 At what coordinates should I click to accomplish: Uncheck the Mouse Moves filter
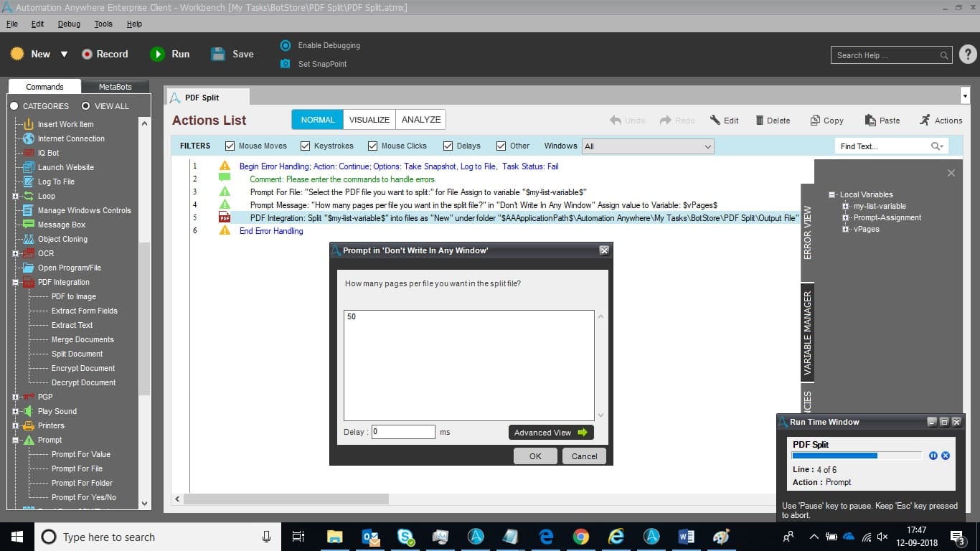[230, 146]
